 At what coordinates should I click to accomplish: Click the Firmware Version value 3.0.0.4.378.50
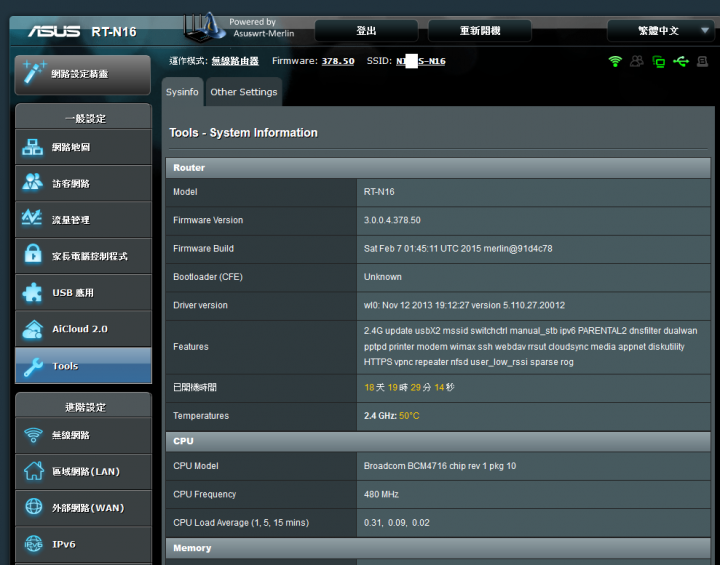tap(392, 220)
